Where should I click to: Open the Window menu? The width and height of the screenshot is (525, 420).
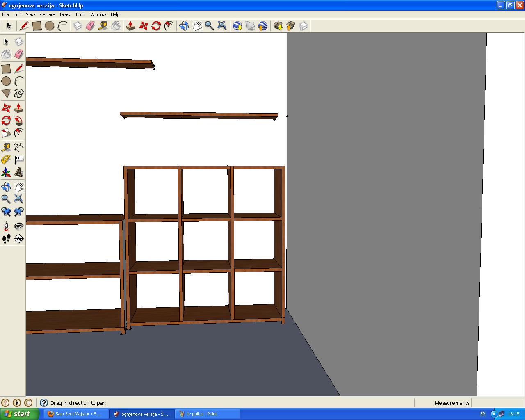[98, 14]
